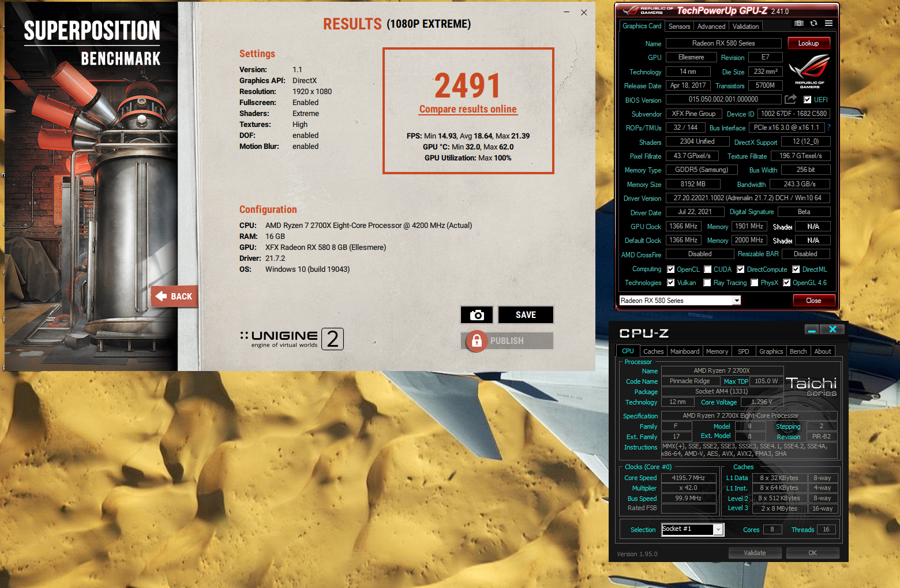Click the Max TDP value 105.0 W
This screenshot has height=588, width=900.
(766, 381)
